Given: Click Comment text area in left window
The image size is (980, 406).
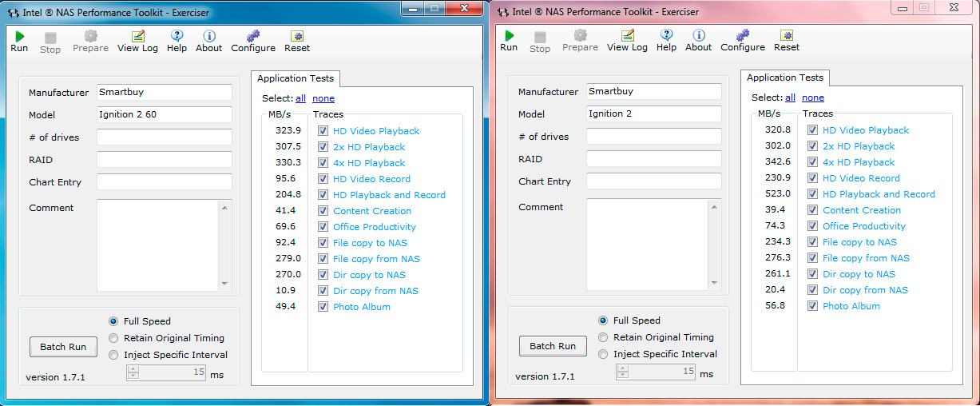Looking at the screenshot, I should [158, 245].
